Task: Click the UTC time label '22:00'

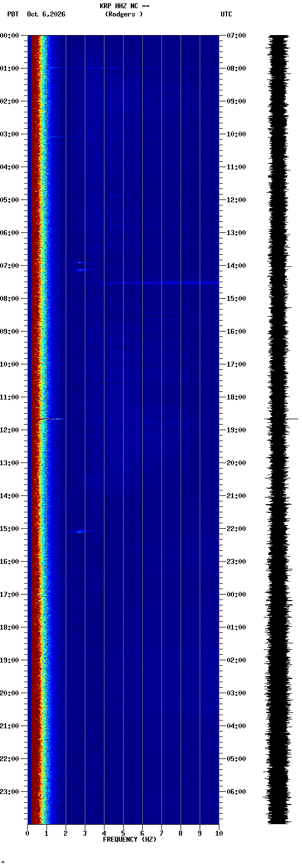Action: (x=236, y=529)
